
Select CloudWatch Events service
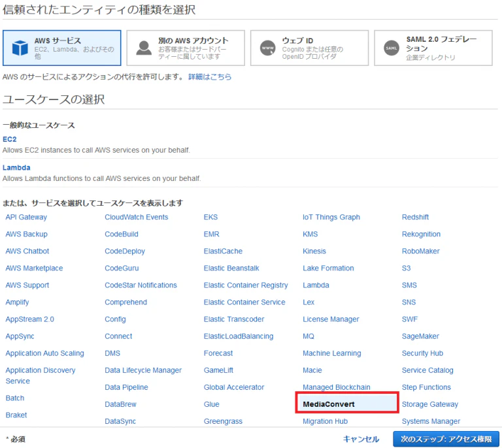click(x=137, y=217)
